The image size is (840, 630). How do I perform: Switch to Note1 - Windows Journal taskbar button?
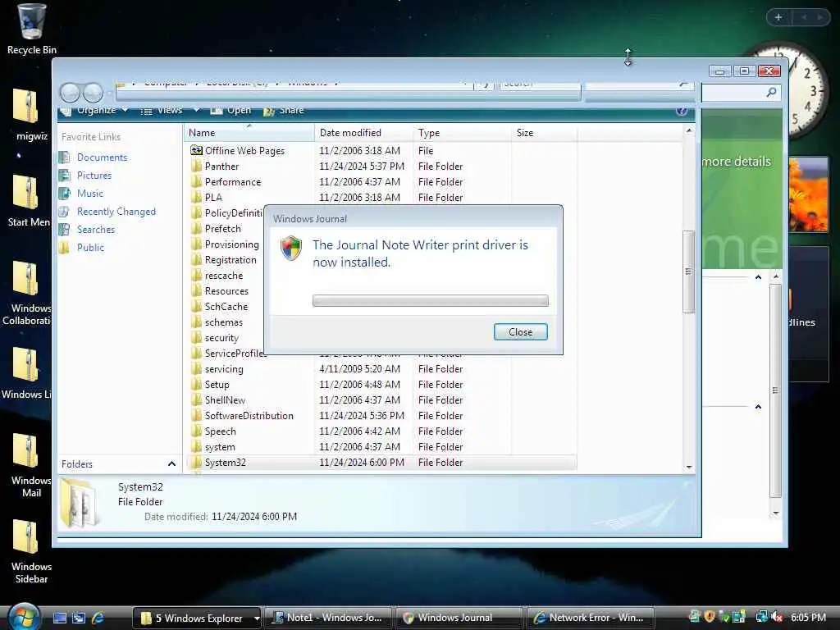[x=328, y=618]
